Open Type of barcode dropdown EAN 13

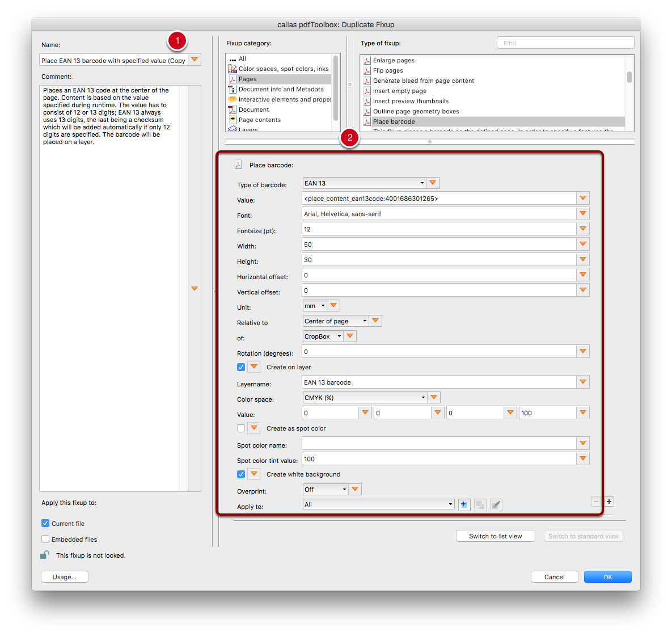point(364,183)
